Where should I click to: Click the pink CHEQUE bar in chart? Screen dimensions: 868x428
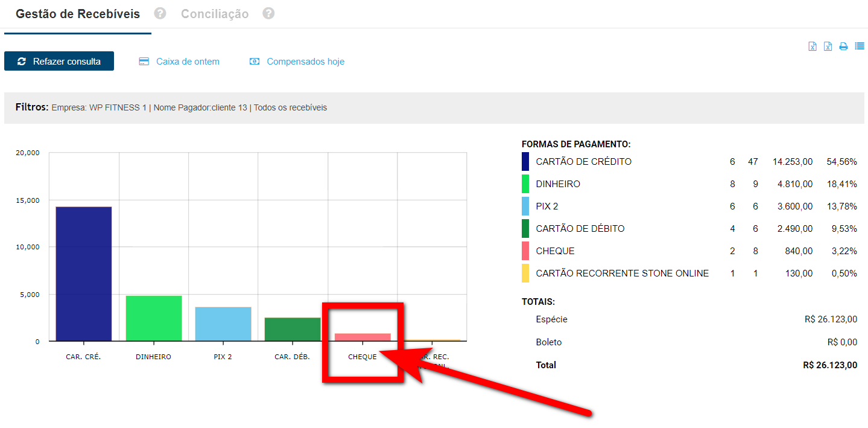click(x=363, y=337)
